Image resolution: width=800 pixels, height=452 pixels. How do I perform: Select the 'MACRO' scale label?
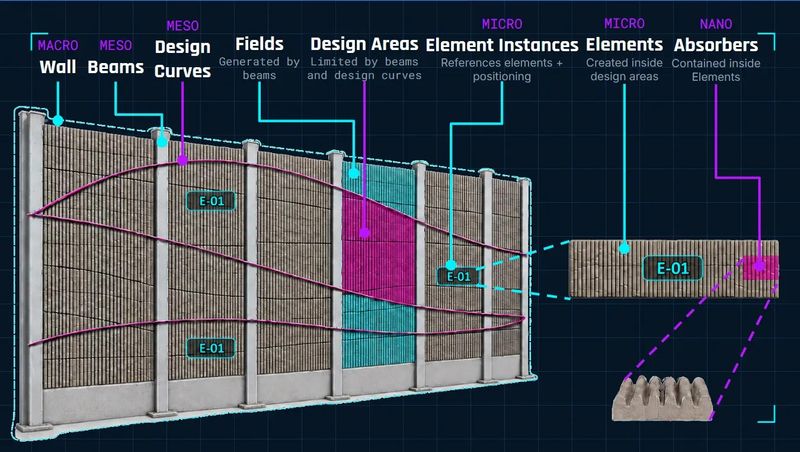(x=58, y=45)
